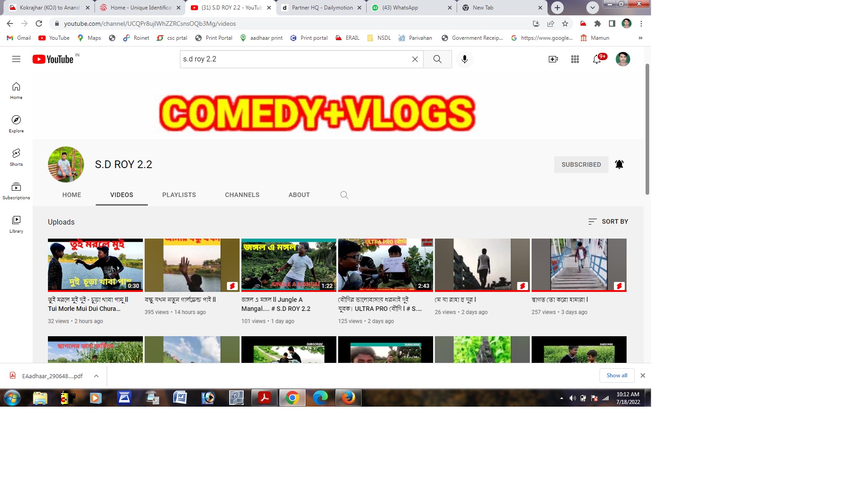Click the Create video icon
868x488 pixels.
coord(553,59)
